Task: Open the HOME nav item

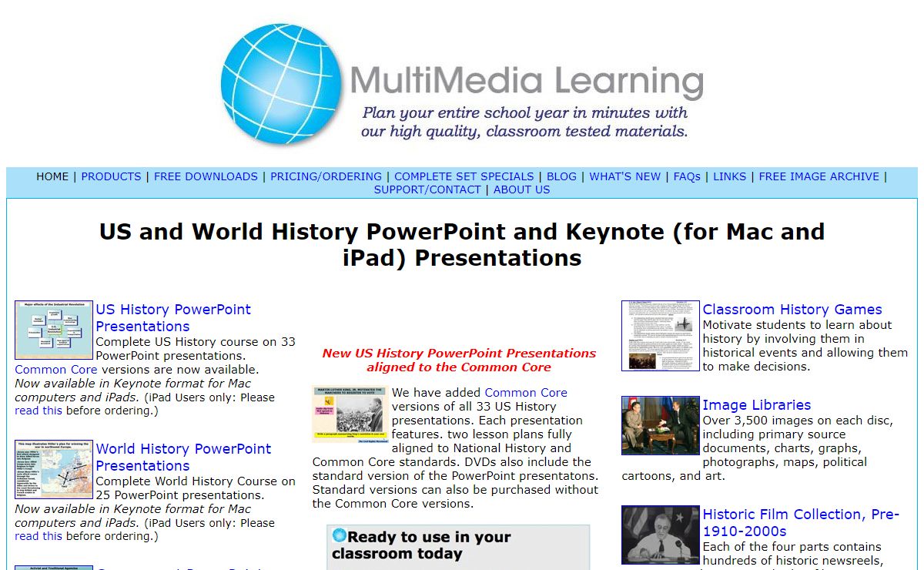Action: [52, 176]
